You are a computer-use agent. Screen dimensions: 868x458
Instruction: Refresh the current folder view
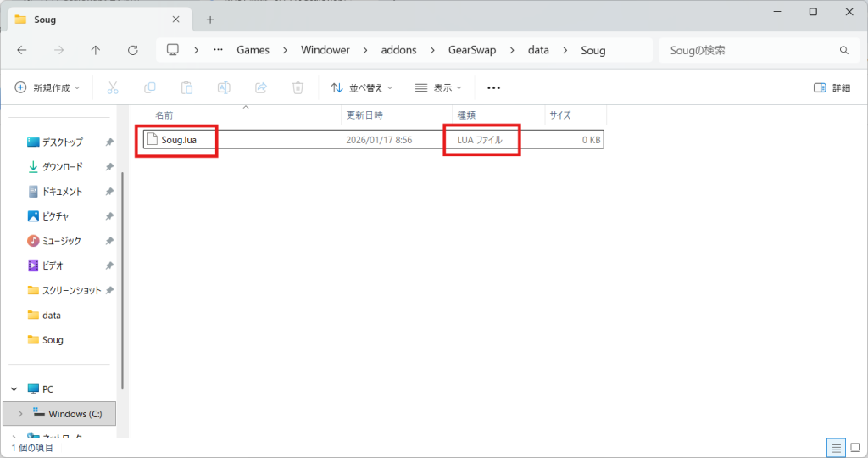pyautogui.click(x=132, y=50)
